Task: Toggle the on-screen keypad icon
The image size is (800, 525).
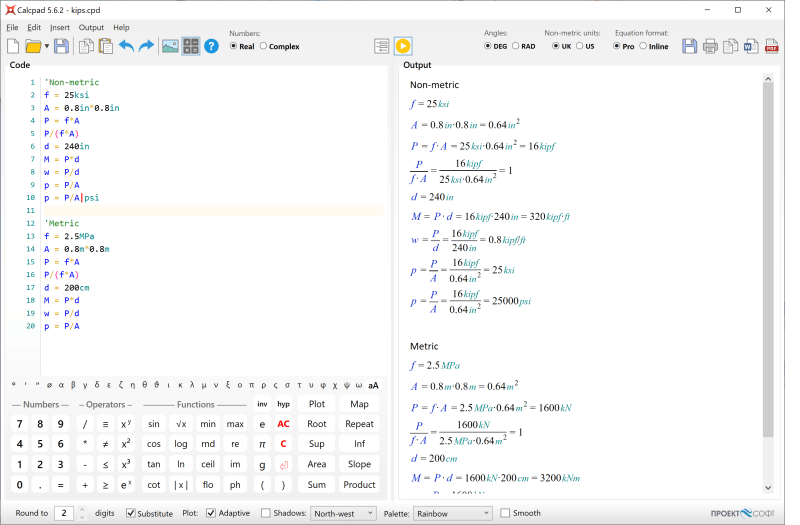Action: [x=191, y=46]
